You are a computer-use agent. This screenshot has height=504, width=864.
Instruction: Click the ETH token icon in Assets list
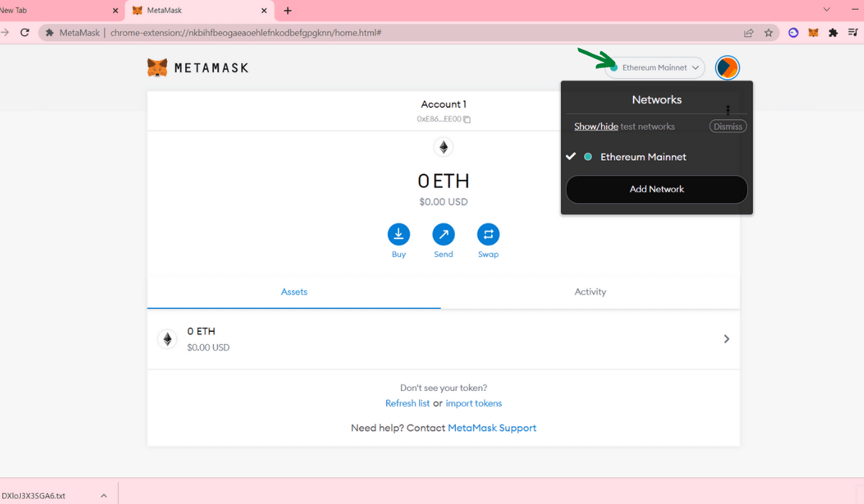[167, 339]
